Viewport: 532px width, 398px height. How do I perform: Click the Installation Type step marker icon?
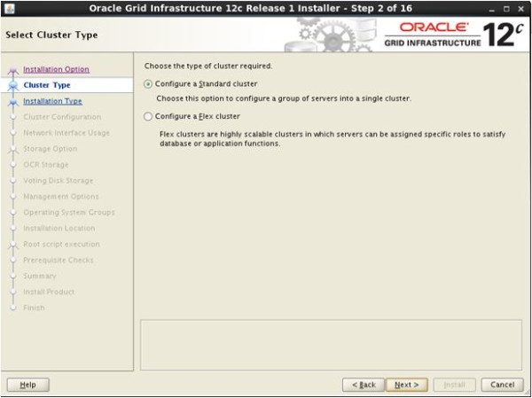coord(13,102)
